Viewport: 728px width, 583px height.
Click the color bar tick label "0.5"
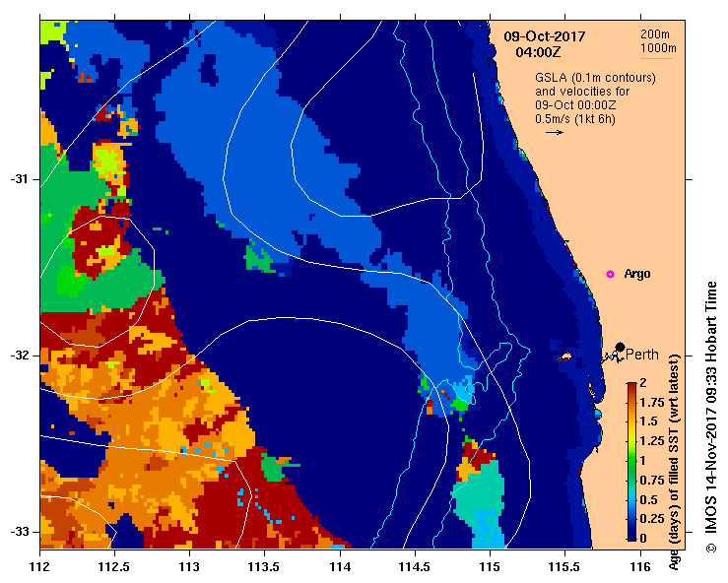(648, 499)
